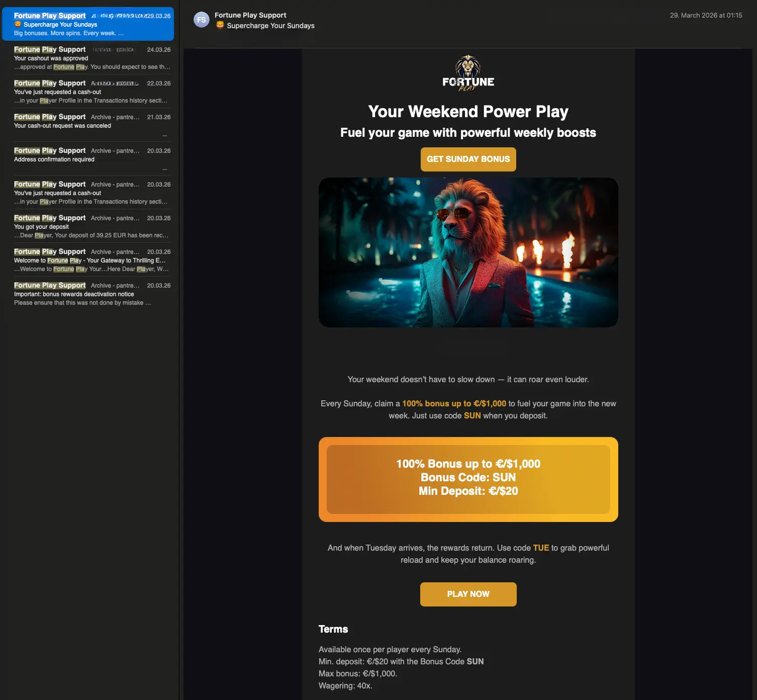The image size is (757, 700).
Task: Open the lion in suit banner image
Action: coord(468,252)
